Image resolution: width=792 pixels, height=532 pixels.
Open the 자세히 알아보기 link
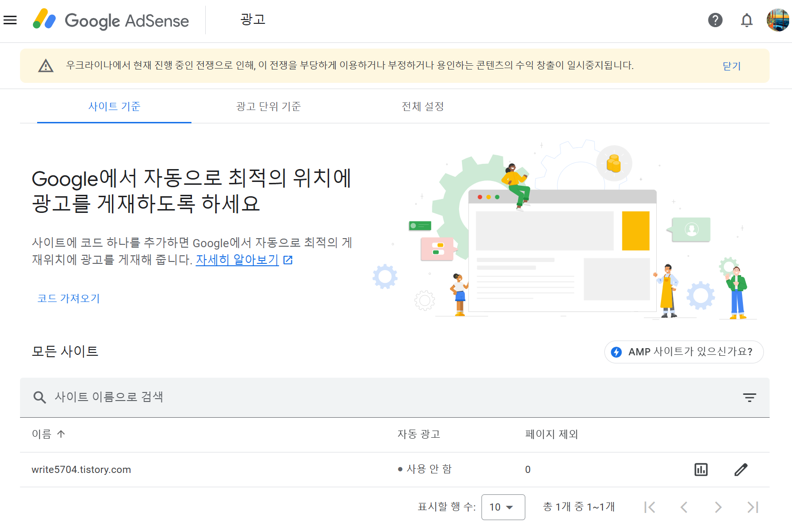pos(237,260)
